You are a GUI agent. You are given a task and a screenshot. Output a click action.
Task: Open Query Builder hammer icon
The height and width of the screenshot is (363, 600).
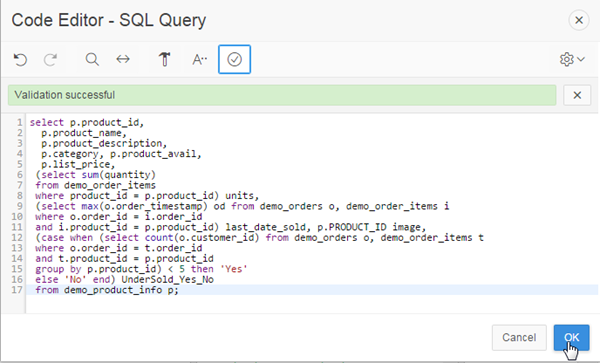[x=165, y=59]
